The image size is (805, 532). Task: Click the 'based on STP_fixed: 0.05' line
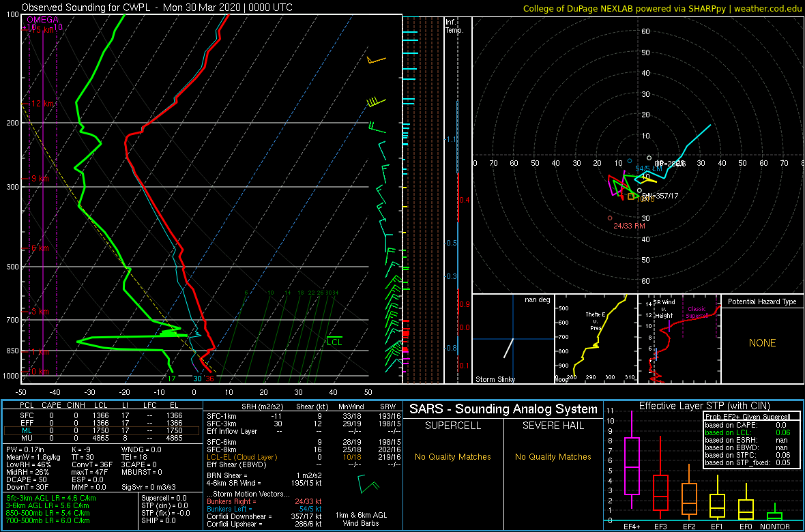pyautogui.click(x=748, y=462)
